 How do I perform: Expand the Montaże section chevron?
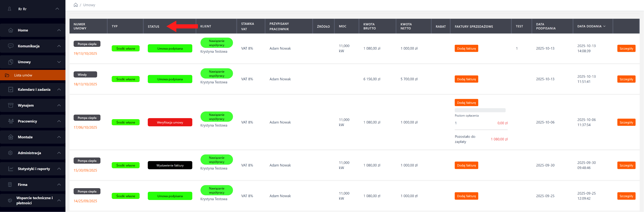point(59,137)
